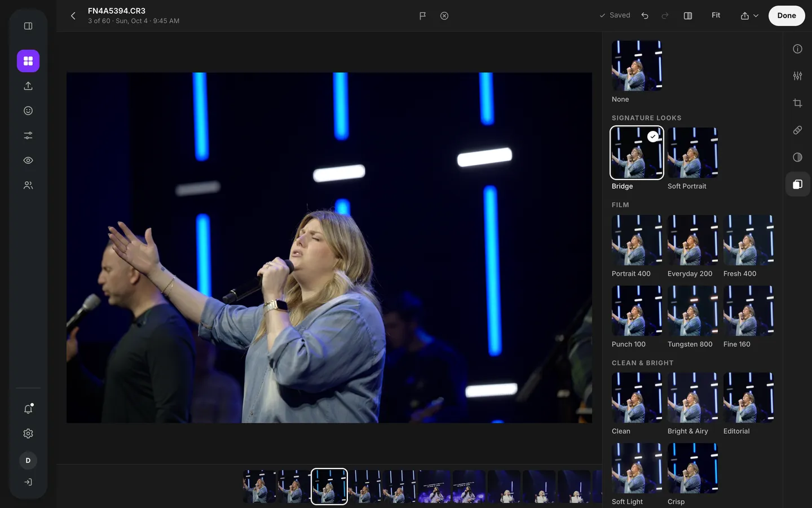812x508 pixels.
Task: Apply the Portrait 400 film preset
Action: pos(637,240)
